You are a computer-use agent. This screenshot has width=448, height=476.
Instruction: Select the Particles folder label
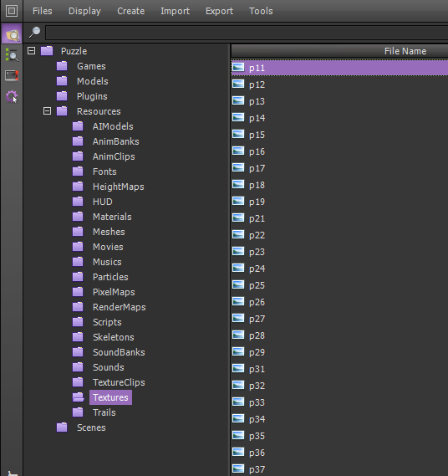click(110, 277)
